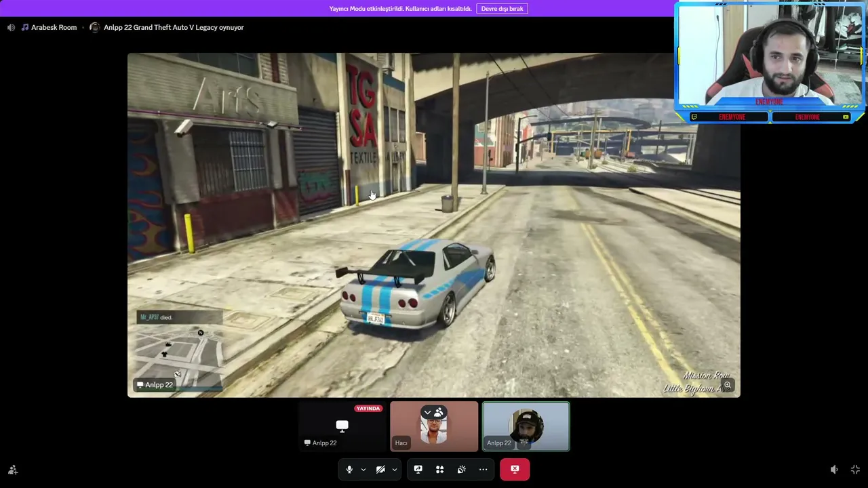This screenshot has height=488, width=868.
Task: Select the Anlpp 22 screen share tile
Action: coord(342,426)
